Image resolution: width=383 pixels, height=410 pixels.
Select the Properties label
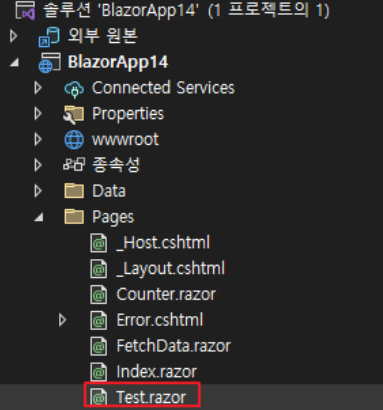(x=128, y=114)
